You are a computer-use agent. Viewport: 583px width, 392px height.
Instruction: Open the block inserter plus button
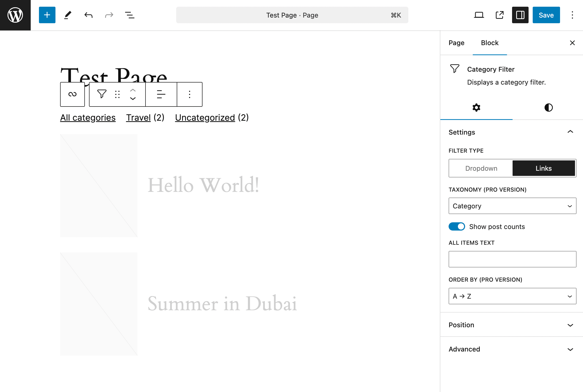[x=47, y=15]
